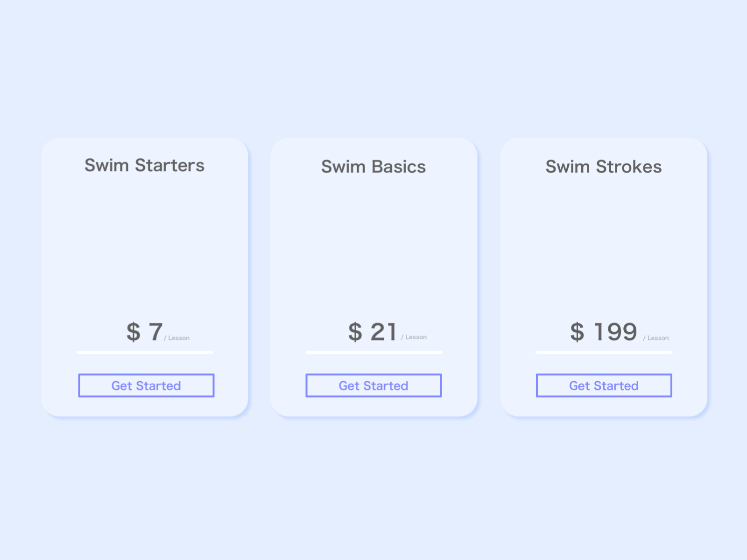Click the white divider bar in Swim Basics
The width and height of the screenshot is (747, 560).
[374, 352]
